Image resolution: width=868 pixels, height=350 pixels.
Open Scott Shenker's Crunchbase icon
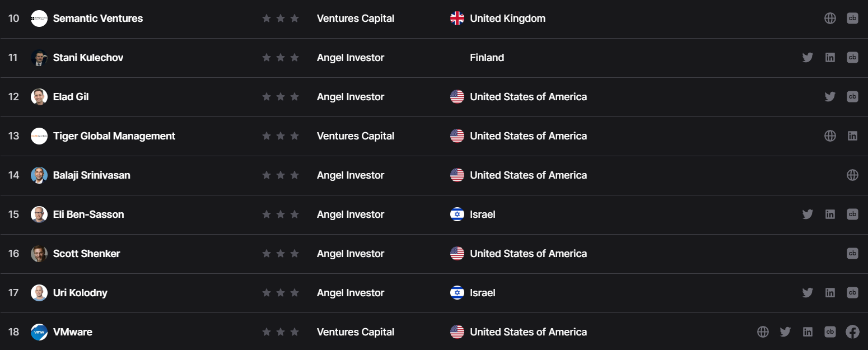tap(852, 254)
